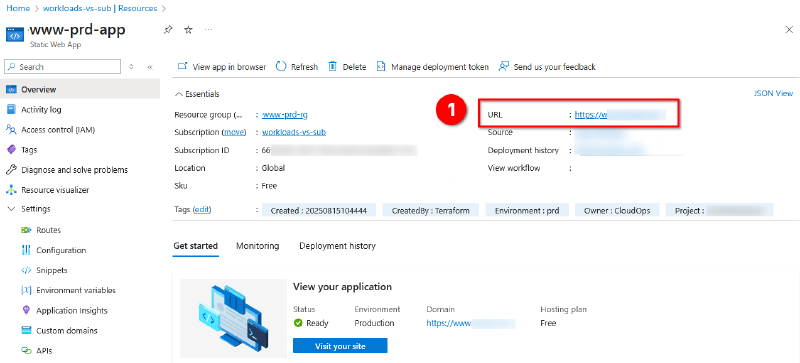Click the Snippets code icon

[x=27, y=270]
